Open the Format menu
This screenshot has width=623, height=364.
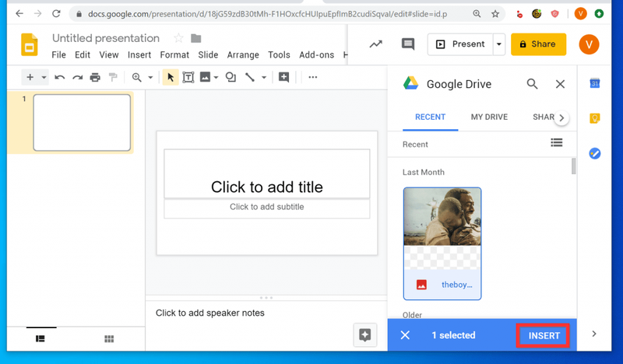point(174,54)
